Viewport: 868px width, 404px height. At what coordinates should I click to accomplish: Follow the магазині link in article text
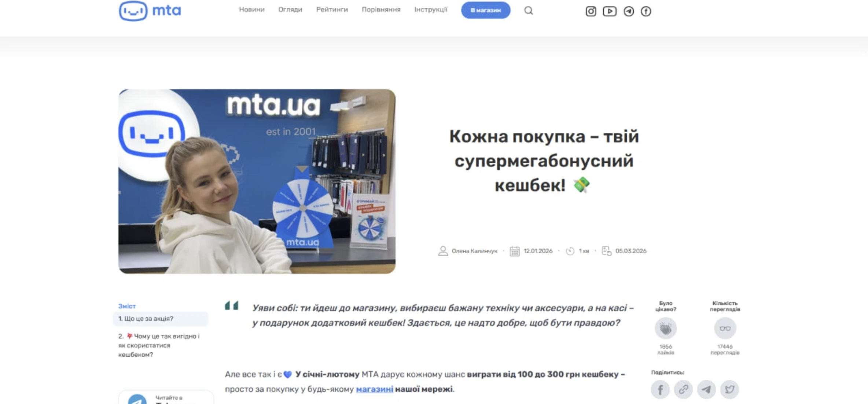pyautogui.click(x=375, y=389)
